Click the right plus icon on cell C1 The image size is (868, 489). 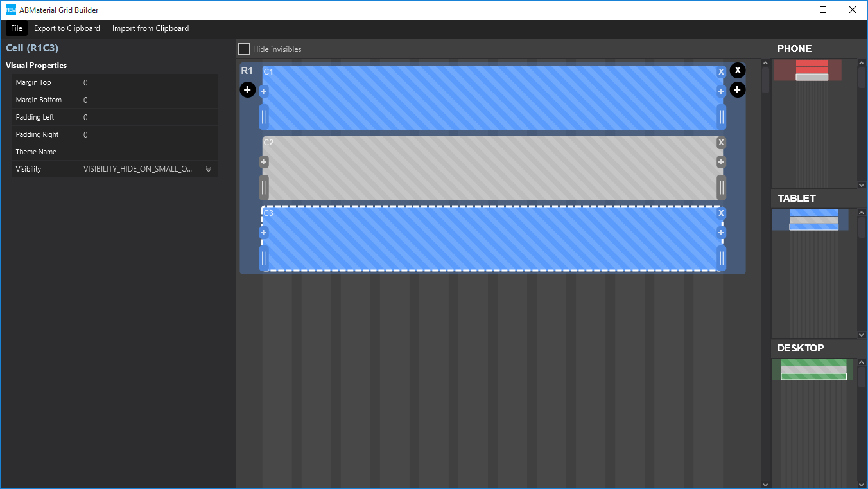click(721, 91)
